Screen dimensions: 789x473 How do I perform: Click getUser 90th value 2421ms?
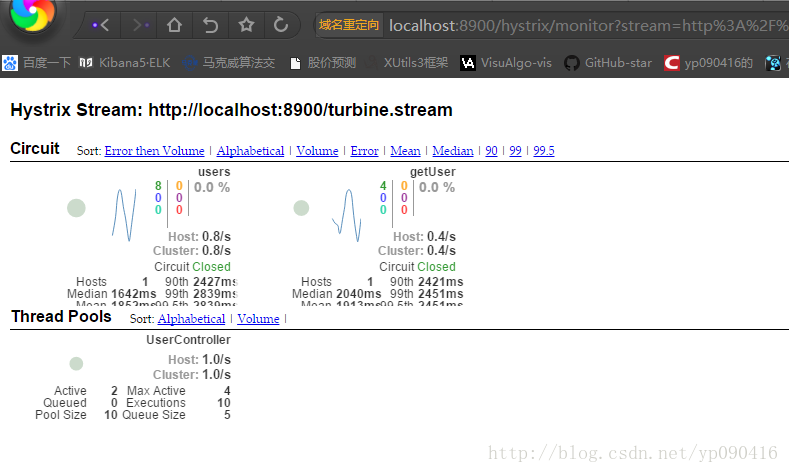tap(441, 282)
